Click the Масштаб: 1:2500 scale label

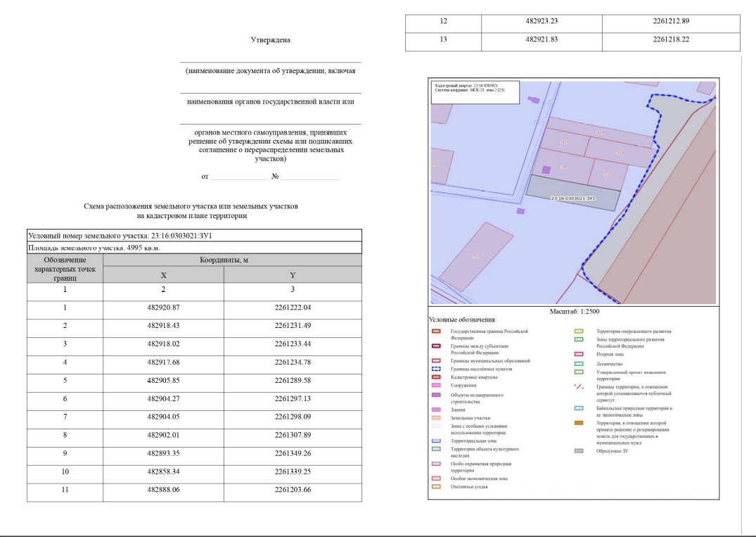[x=572, y=311]
